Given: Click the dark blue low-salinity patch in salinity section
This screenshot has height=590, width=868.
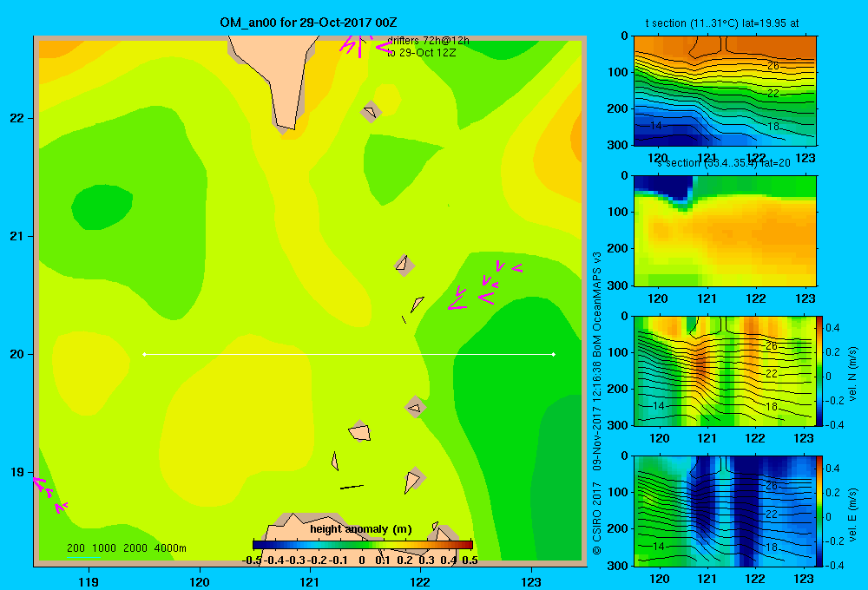Looking at the screenshot, I should (x=664, y=187).
